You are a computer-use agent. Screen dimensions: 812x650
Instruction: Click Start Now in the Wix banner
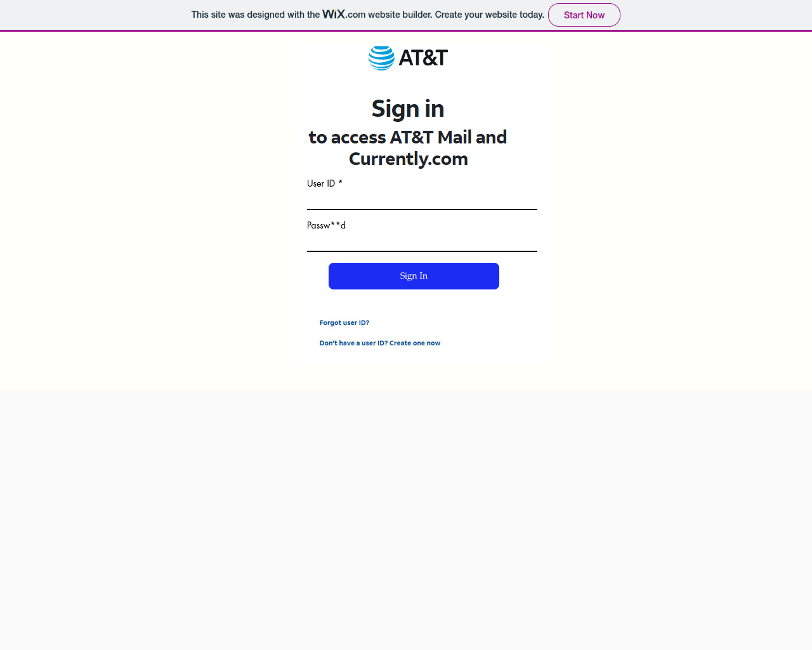click(584, 15)
